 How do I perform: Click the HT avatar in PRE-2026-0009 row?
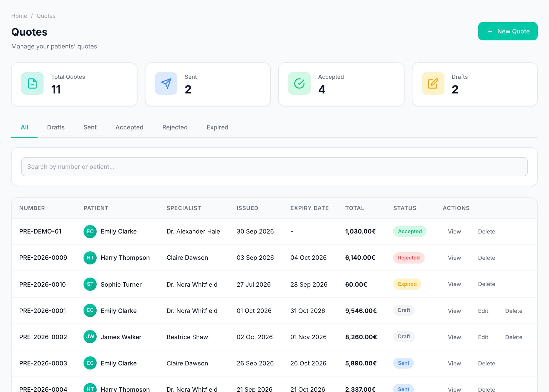90,258
